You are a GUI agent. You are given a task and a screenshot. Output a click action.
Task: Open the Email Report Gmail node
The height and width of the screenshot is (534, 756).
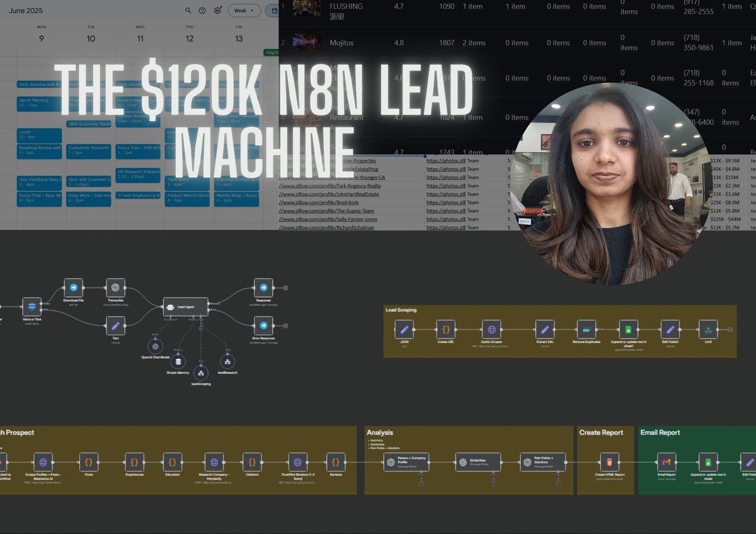667,462
